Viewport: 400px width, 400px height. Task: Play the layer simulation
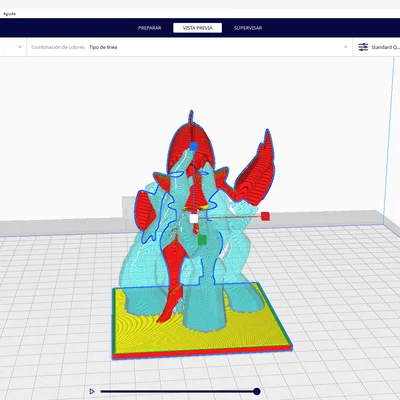coord(92,391)
